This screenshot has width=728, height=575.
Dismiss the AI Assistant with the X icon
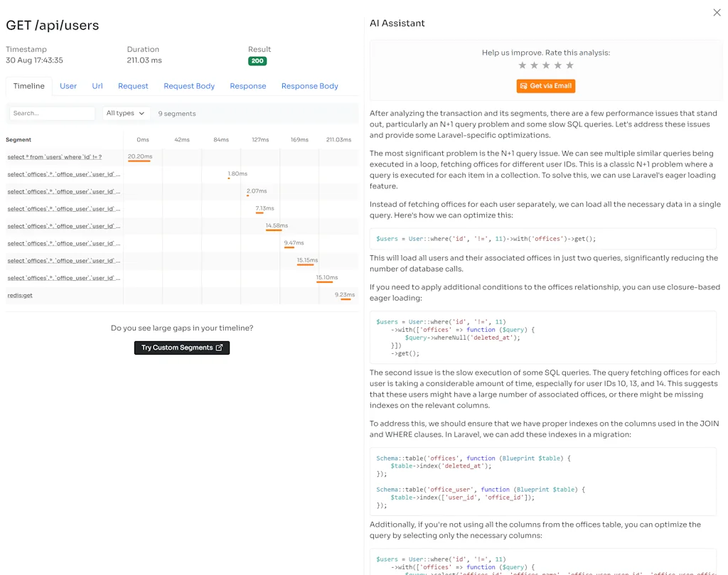tap(717, 12)
